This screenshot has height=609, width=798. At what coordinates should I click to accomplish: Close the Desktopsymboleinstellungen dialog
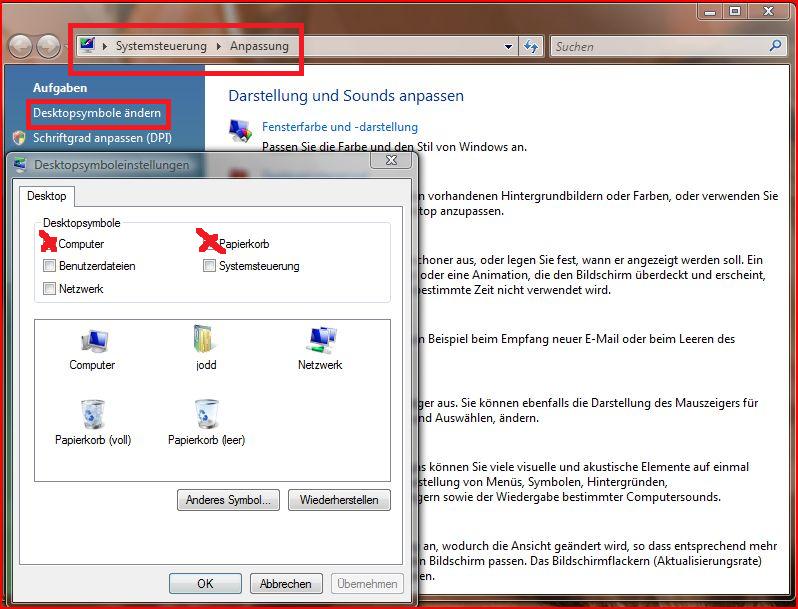[x=391, y=160]
